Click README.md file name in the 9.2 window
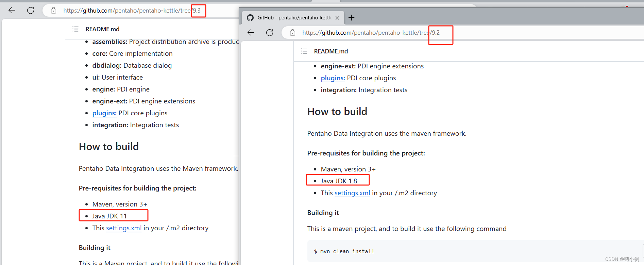Screen dimensions: 644x265 pyautogui.click(x=331, y=51)
